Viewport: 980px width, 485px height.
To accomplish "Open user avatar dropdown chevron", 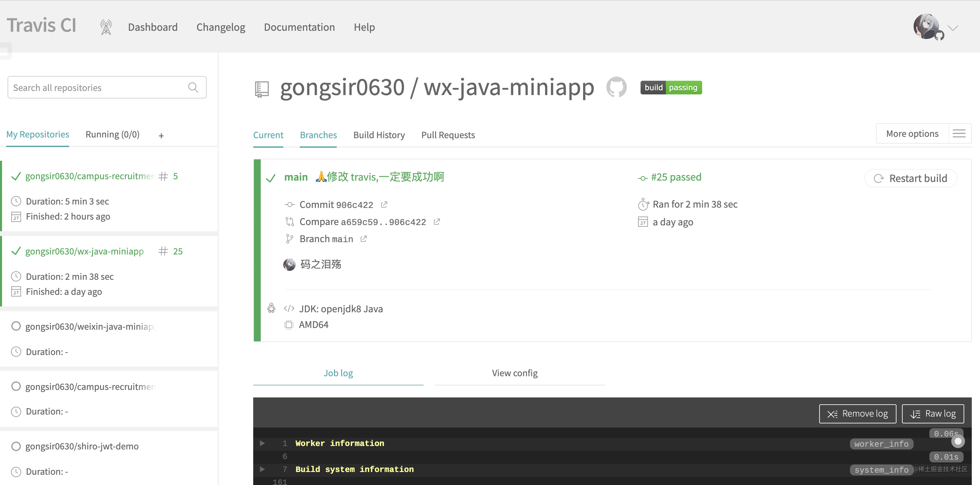I will 953,28.
